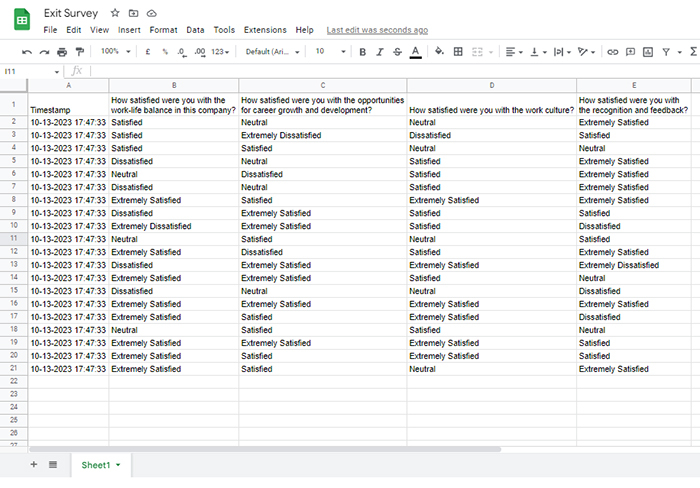Open the Tools menu

point(224,30)
